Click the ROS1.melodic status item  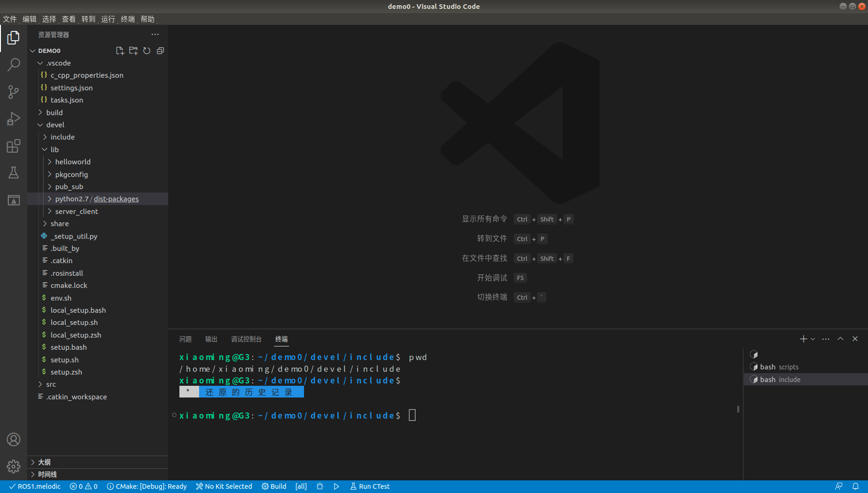(35, 486)
